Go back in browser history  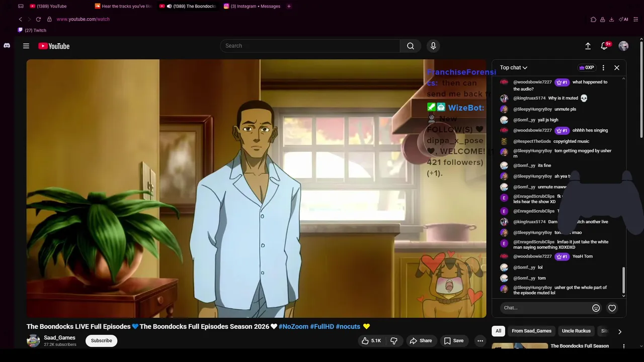20,19
